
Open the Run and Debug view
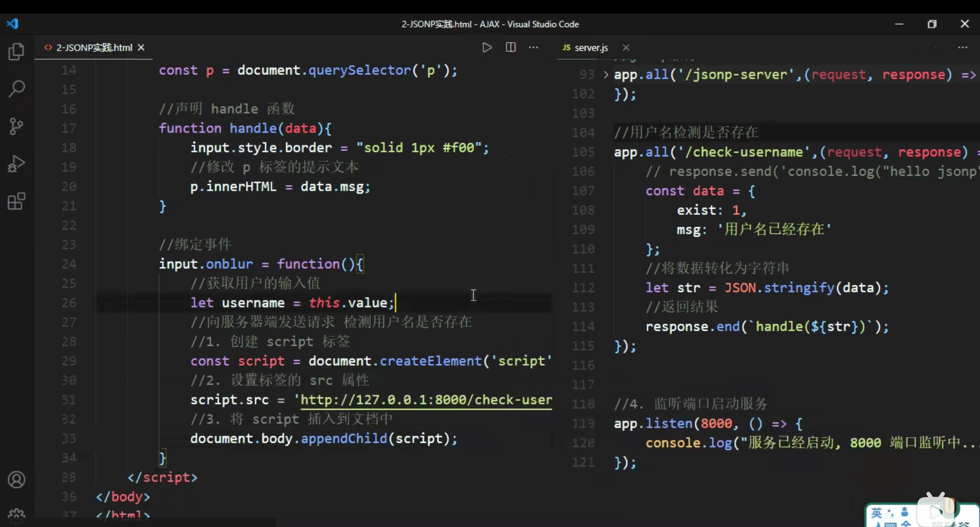click(x=16, y=163)
